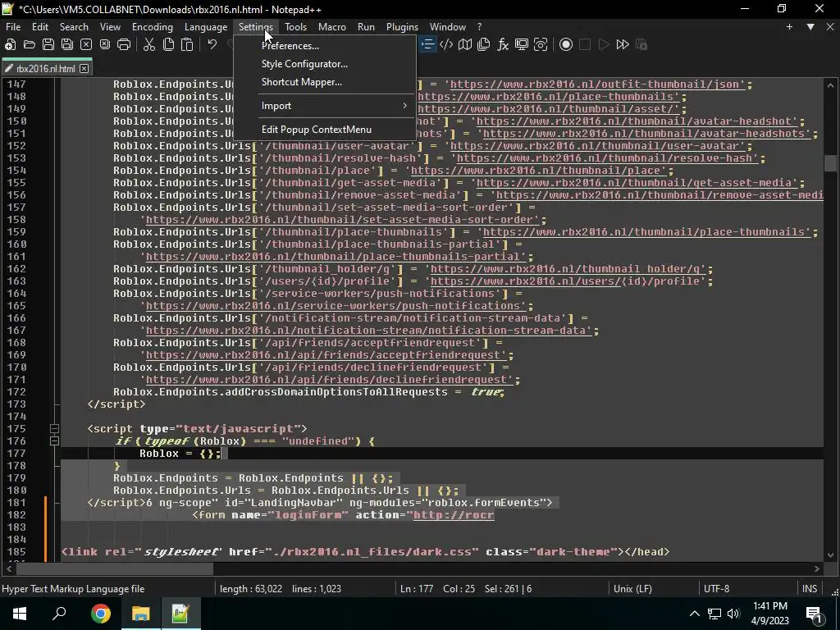
Task: Click the stop recording macro icon
Action: pyautogui.click(x=584, y=44)
